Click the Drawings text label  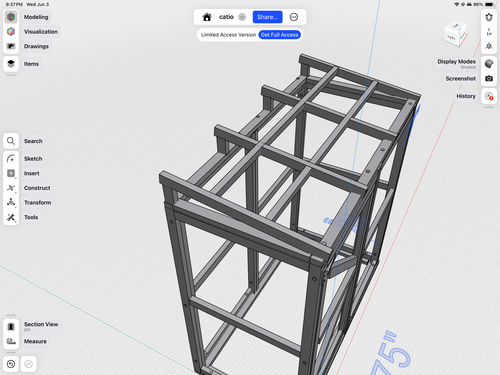point(36,46)
